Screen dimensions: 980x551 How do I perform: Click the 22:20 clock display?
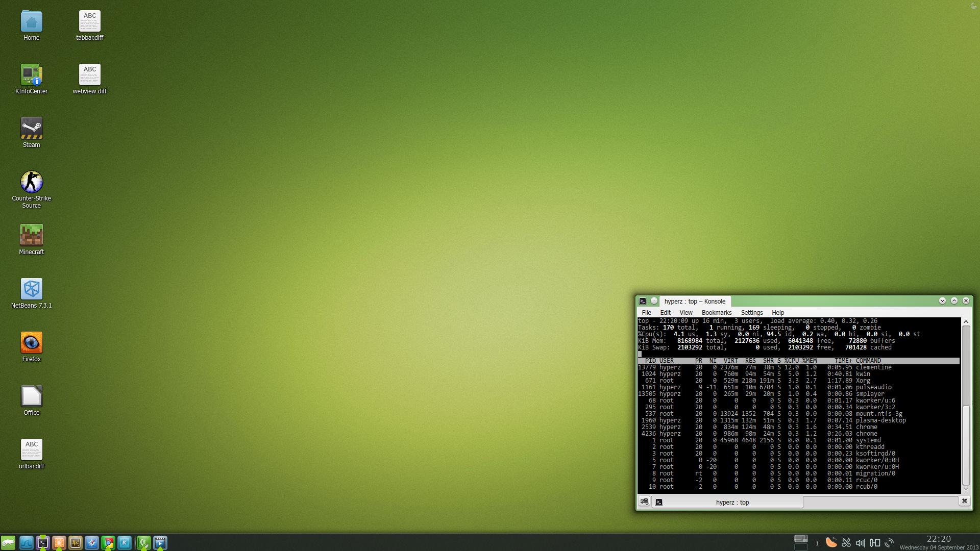click(938, 539)
